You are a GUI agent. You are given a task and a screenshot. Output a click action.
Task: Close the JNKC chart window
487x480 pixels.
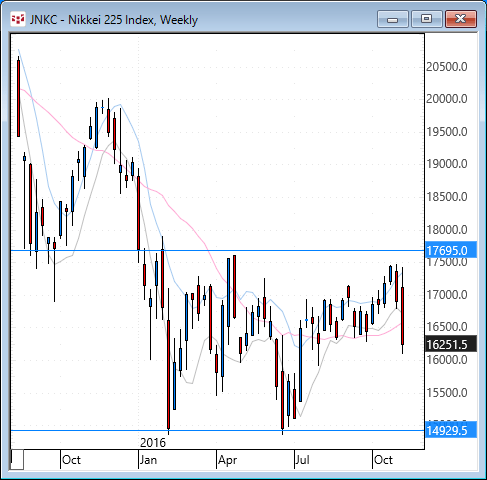point(461,19)
